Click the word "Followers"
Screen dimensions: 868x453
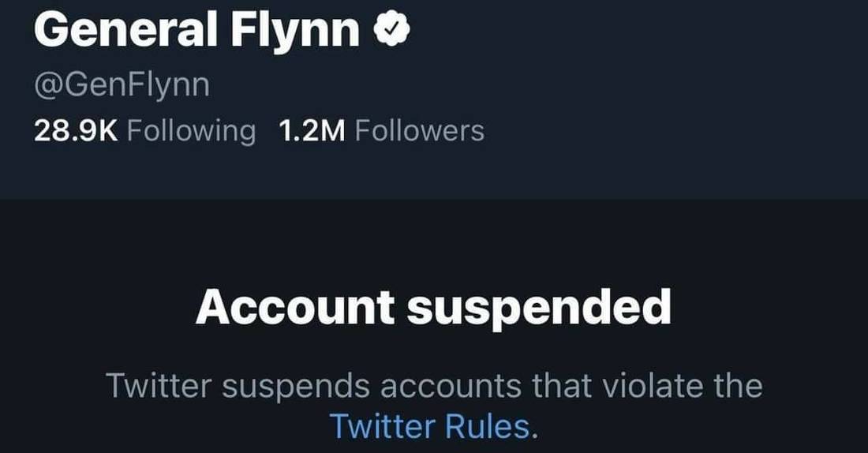(420, 130)
